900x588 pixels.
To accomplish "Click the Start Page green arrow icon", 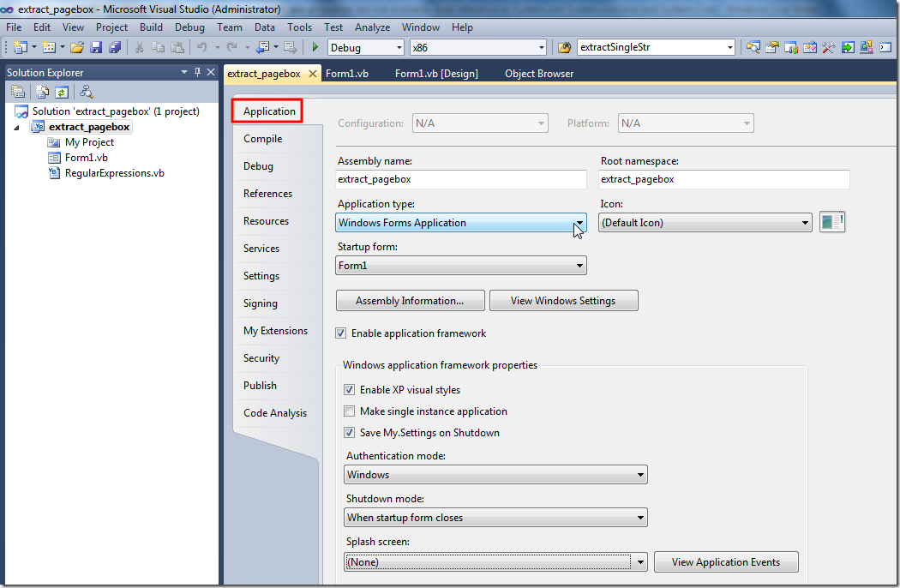I will coord(848,47).
